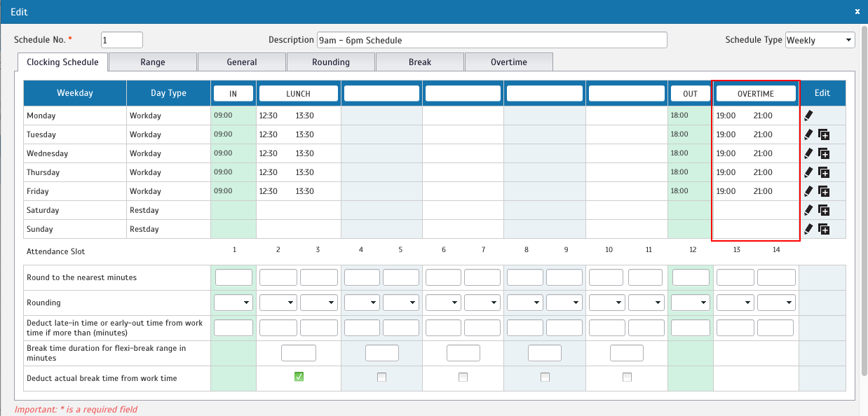Select the copy icon on the Tuesday row

[x=824, y=134]
